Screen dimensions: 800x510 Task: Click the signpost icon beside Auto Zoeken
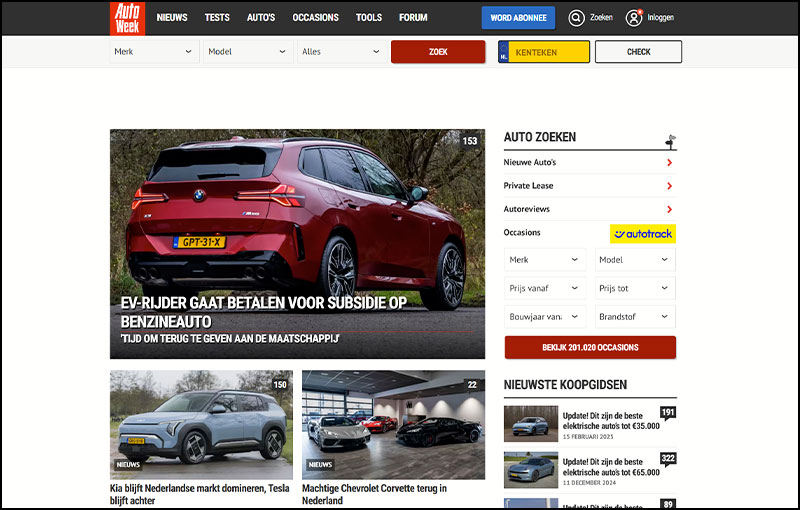tap(670, 141)
